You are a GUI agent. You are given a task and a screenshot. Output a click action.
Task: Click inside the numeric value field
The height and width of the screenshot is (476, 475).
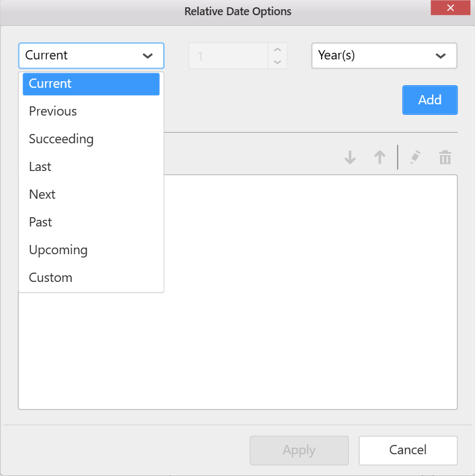[228, 56]
